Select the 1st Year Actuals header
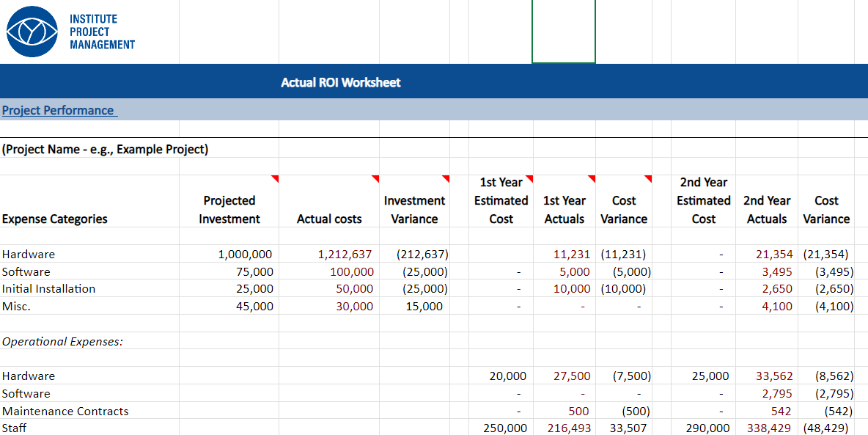This screenshot has width=868, height=435. 564,210
